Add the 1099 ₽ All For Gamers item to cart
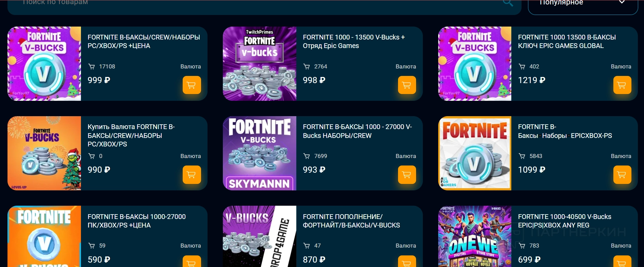Image resolution: width=644 pixels, height=267 pixels. point(622,175)
